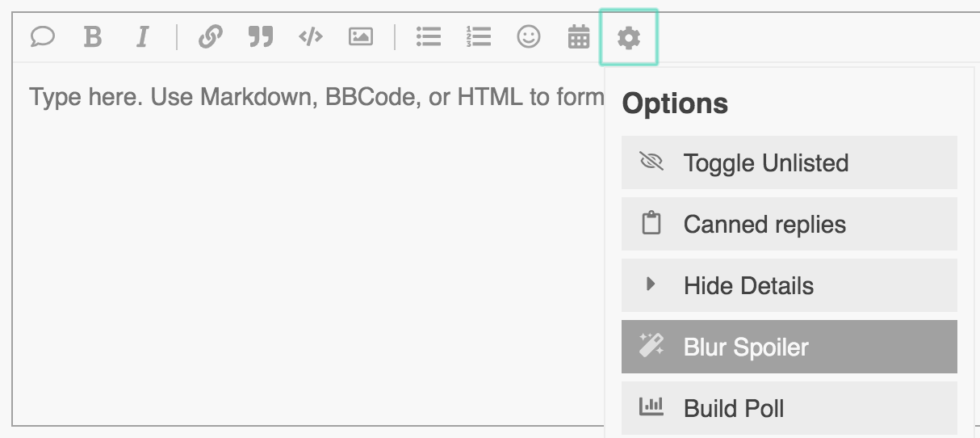Open the emoji picker
980x438 pixels.
[529, 36]
